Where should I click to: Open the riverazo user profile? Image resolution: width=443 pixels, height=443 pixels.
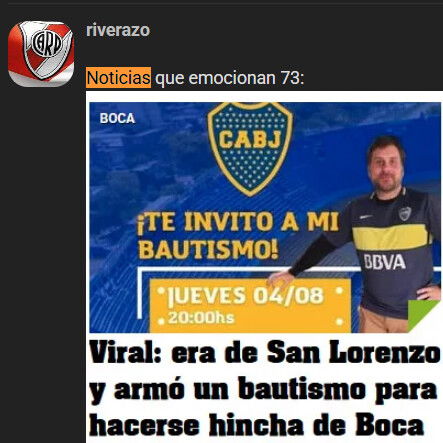pos(118,30)
